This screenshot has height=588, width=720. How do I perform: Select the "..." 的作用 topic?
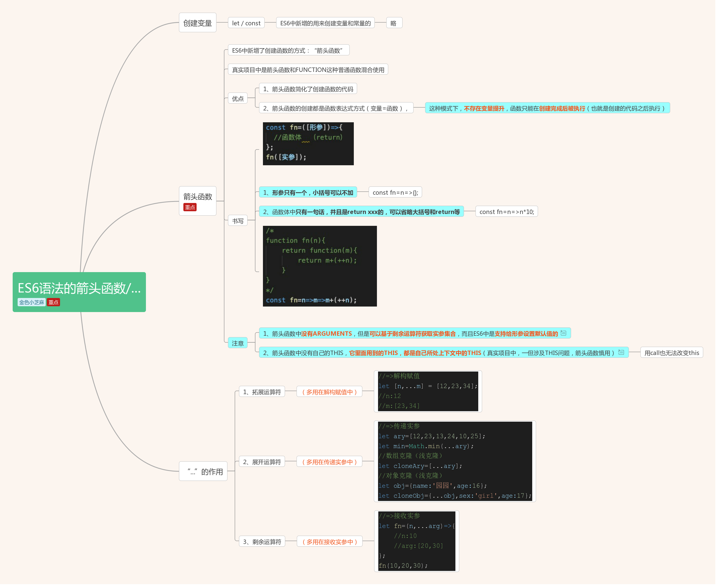[205, 474]
